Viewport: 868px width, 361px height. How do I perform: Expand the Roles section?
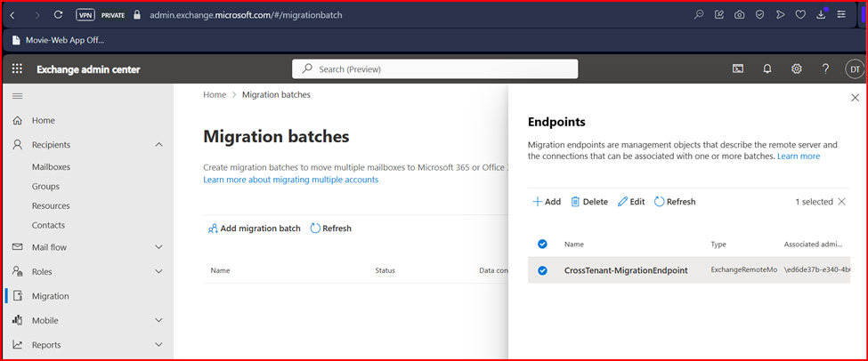click(x=158, y=272)
